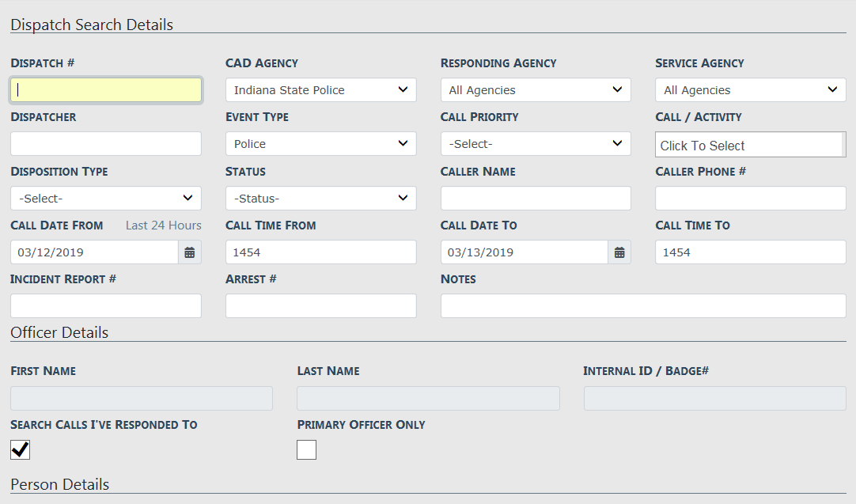Focus the Incident Report # field
856x504 pixels.
click(x=106, y=306)
